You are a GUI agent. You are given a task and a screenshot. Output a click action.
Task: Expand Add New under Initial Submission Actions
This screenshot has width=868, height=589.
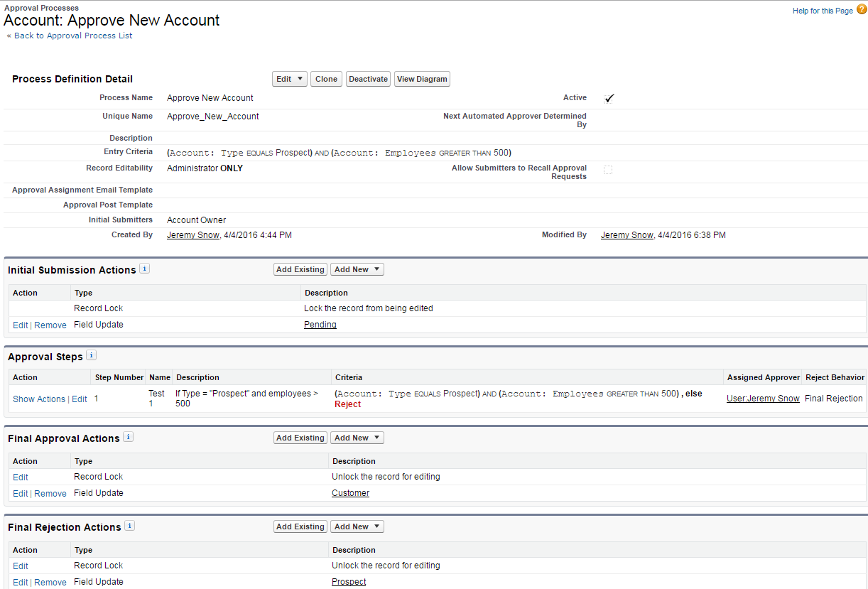[357, 269]
